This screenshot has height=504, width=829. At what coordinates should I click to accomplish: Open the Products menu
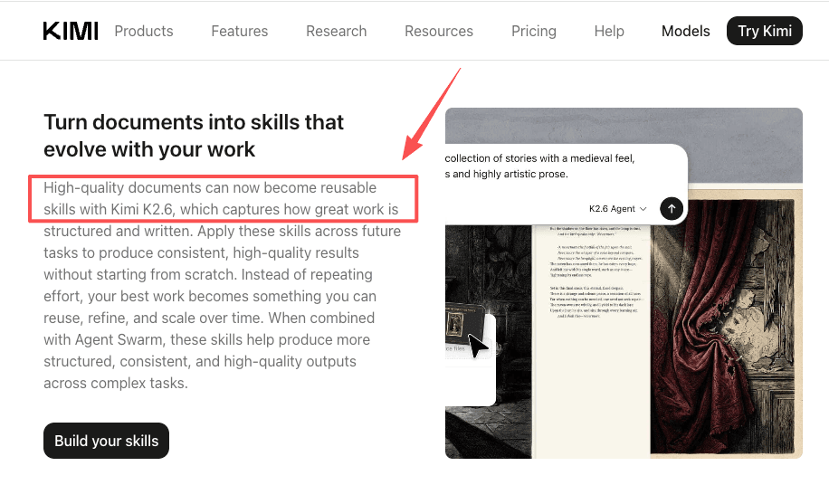tap(144, 31)
